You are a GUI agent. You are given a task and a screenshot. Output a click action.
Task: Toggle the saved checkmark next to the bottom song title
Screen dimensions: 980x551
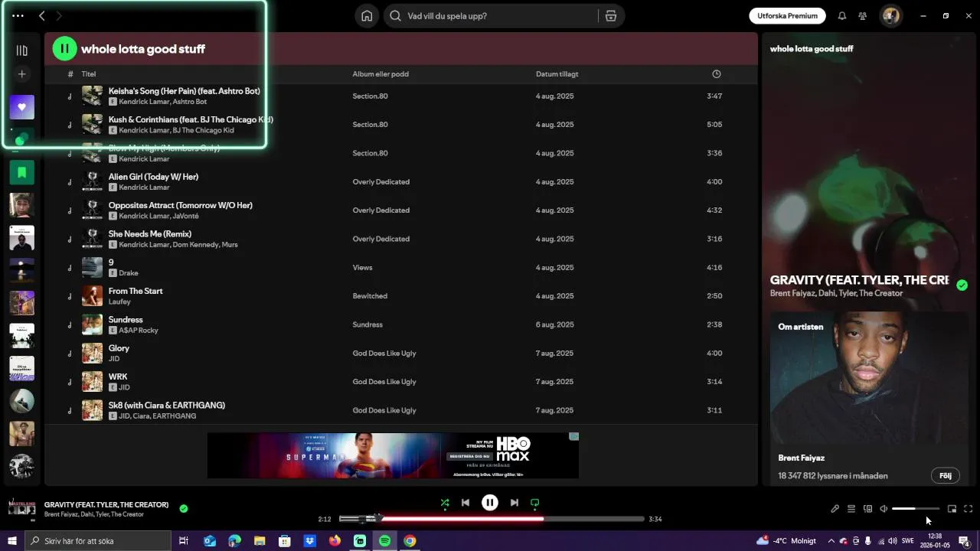[x=184, y=508]
